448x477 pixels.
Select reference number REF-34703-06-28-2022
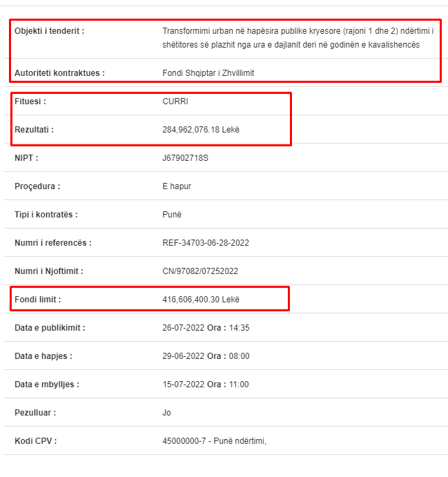(206, 243)
